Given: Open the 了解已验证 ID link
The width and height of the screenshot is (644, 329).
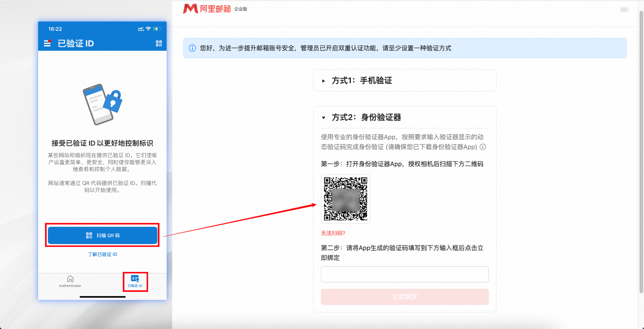Looking at the screenshot, I should [x=102, y=254].
